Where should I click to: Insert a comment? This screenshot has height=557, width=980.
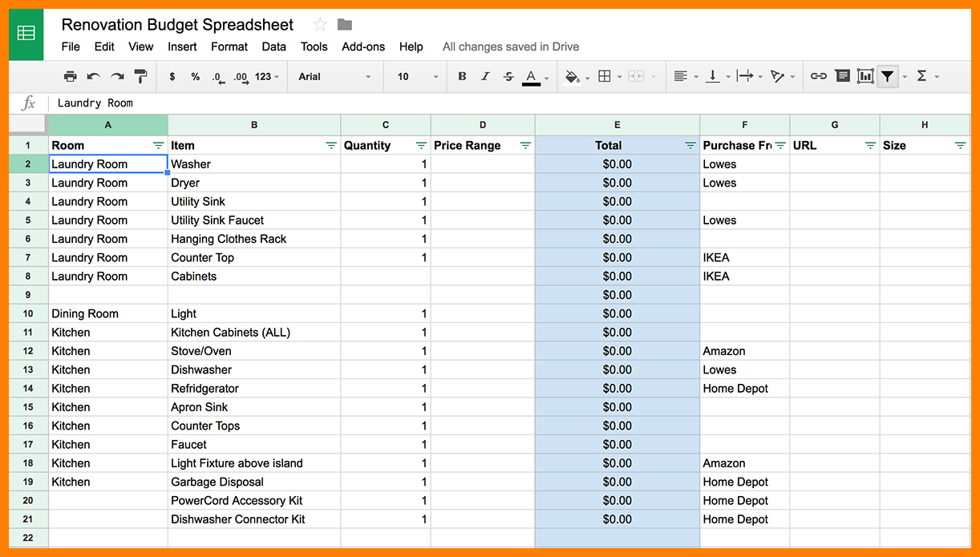842,75
